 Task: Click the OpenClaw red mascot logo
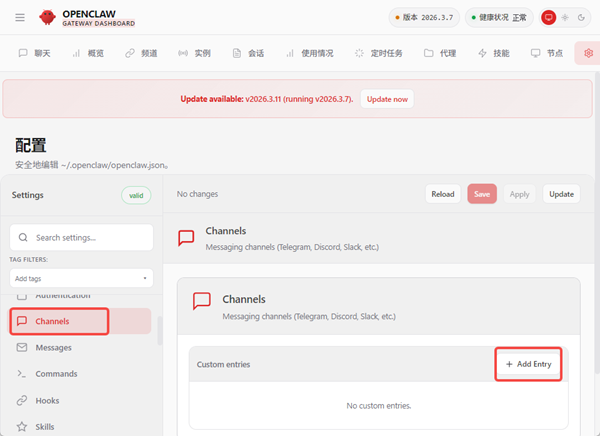[47, 17]
